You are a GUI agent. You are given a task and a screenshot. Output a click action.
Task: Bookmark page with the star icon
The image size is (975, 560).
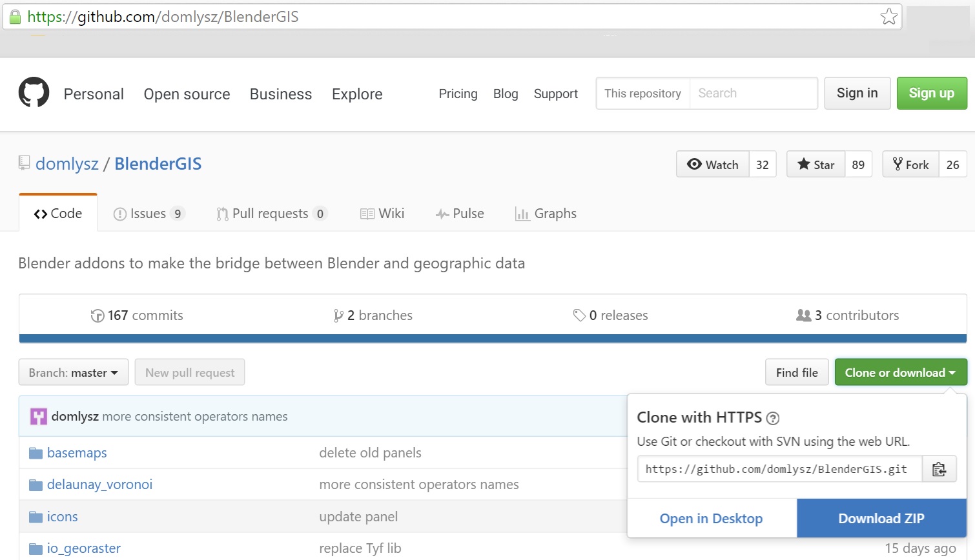tap(889, 17)
